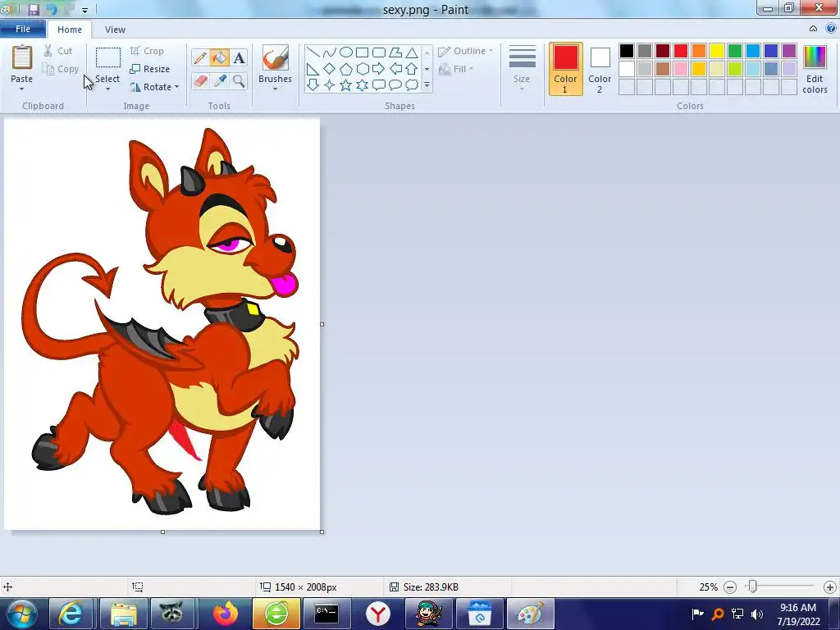Pick the black color swatch
Viewport: 840px width, 630px height.
[x=626, y=51]
